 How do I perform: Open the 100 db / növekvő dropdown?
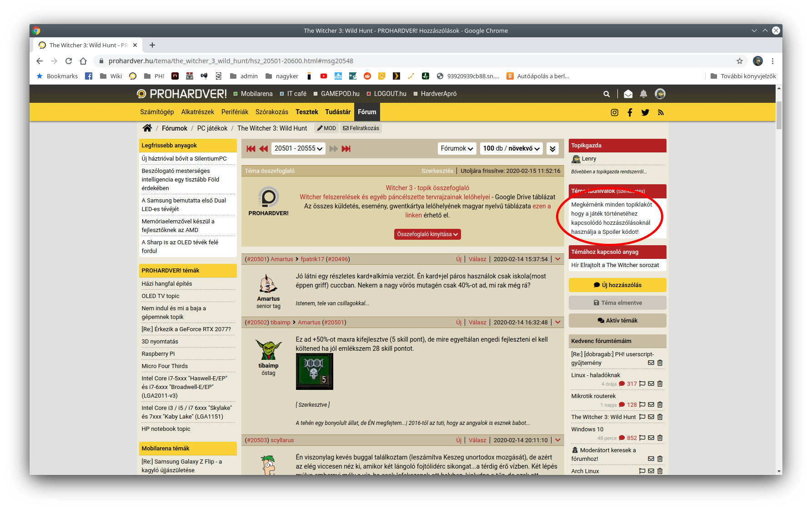tap(511, 149)
